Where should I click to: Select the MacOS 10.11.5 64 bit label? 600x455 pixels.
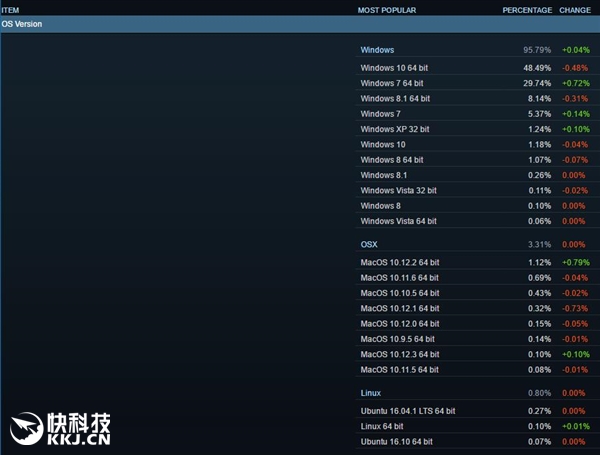[x=399, y=370]
